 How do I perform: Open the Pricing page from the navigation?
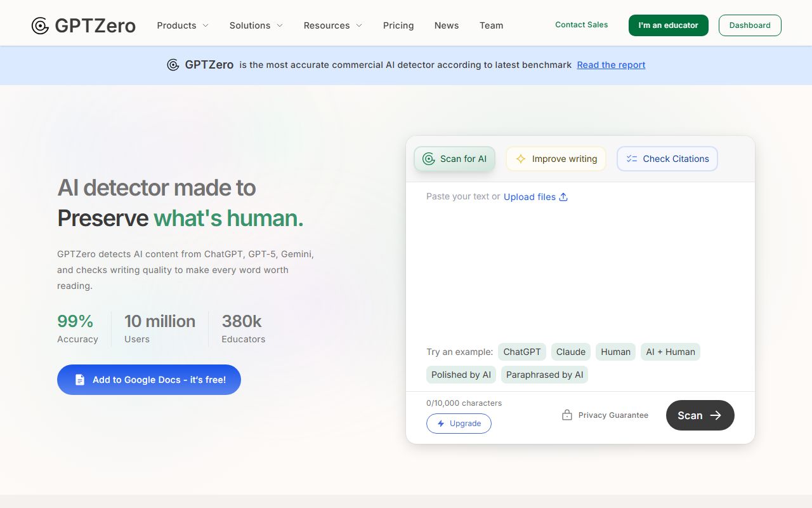398,25
